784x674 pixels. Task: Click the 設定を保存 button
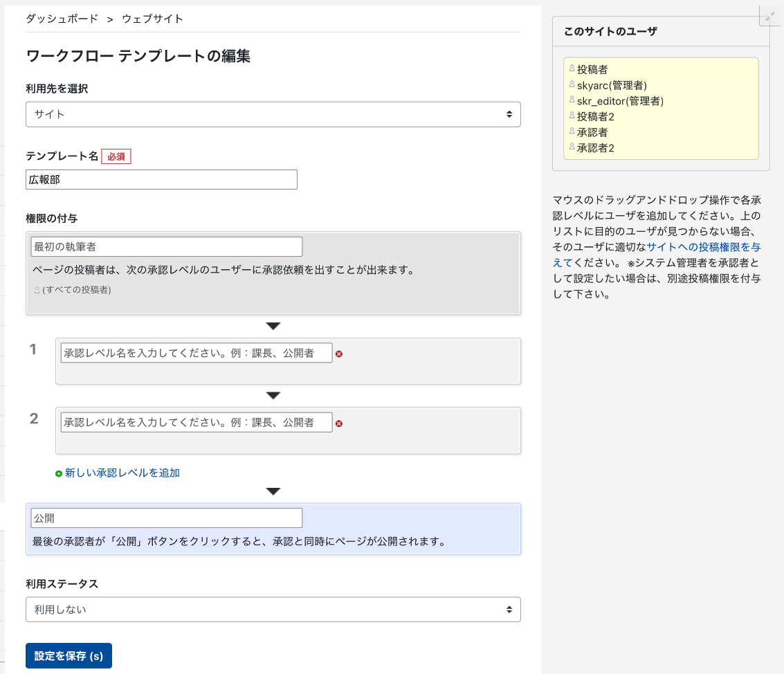[x=69, y=656]
